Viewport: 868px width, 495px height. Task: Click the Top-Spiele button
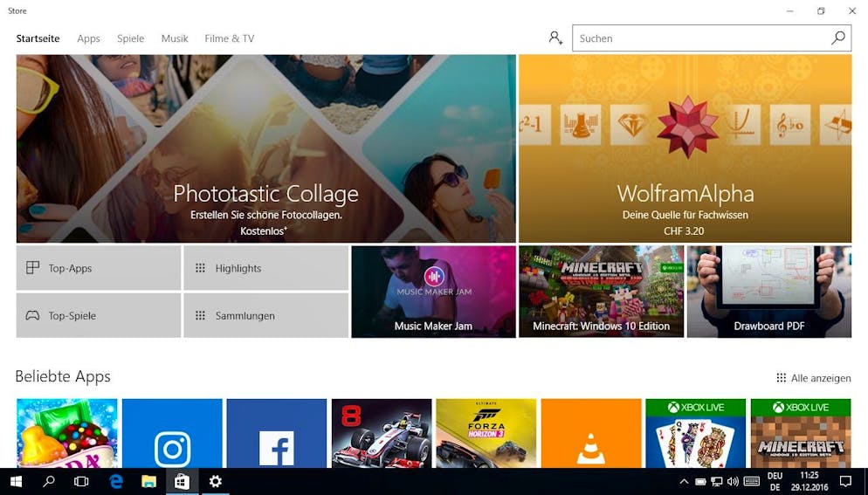click(99, 316)
